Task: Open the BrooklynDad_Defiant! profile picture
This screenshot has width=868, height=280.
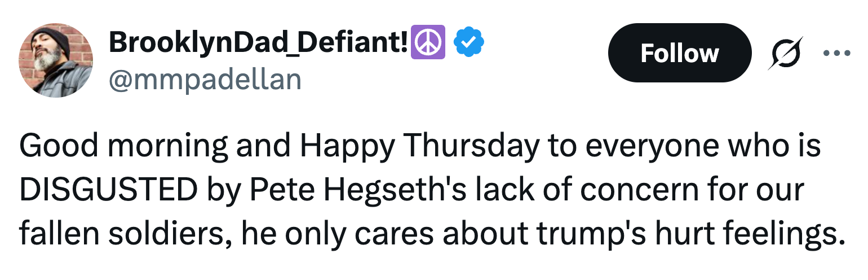Action: [x=56, y=60]
